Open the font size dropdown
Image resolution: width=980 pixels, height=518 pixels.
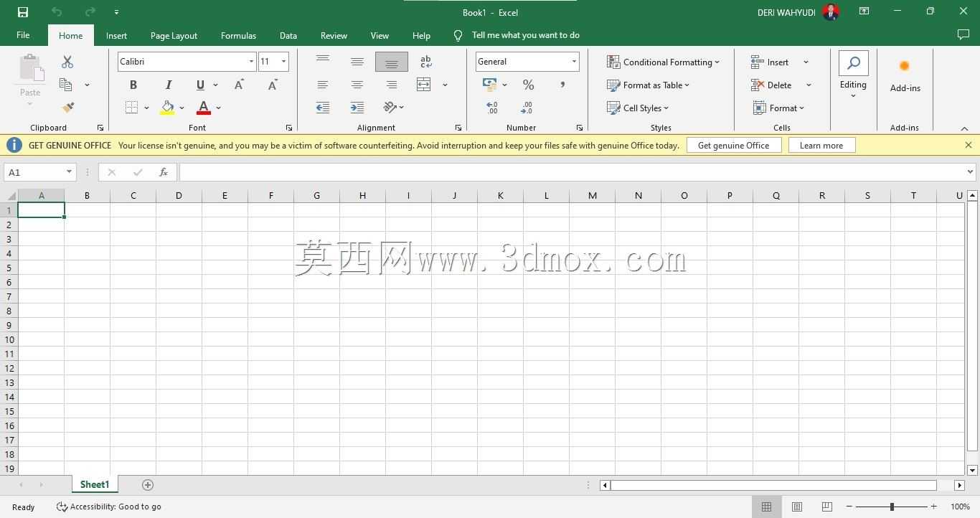(x=283, y=62)
